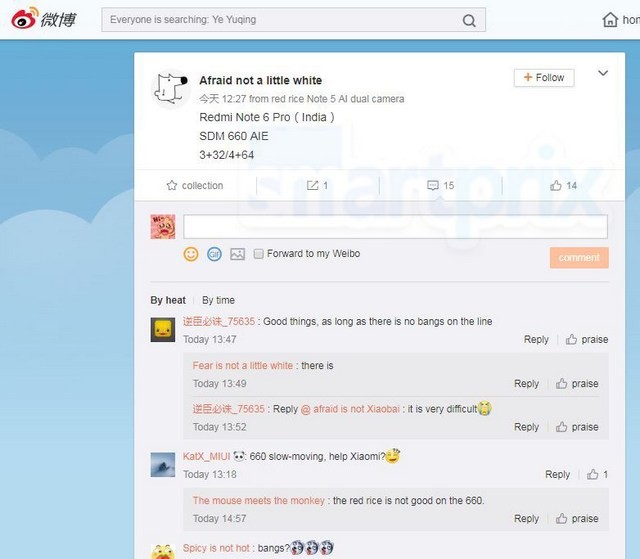Follow the post author
The width and height of the screenshot is (640, 559).
544,78
